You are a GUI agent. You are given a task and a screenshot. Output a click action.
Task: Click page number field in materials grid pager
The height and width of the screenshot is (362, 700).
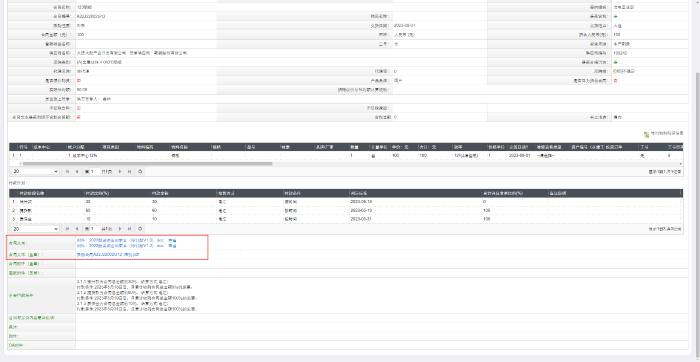[x=96, y=171]
